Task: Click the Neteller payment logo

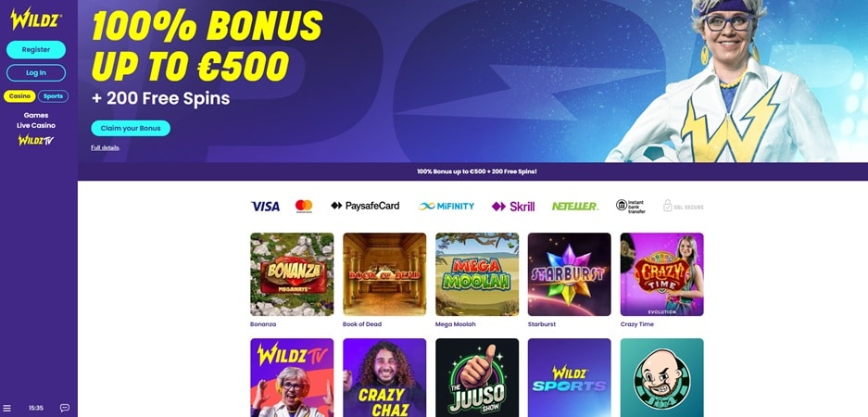Action: (x=574, y=206)
